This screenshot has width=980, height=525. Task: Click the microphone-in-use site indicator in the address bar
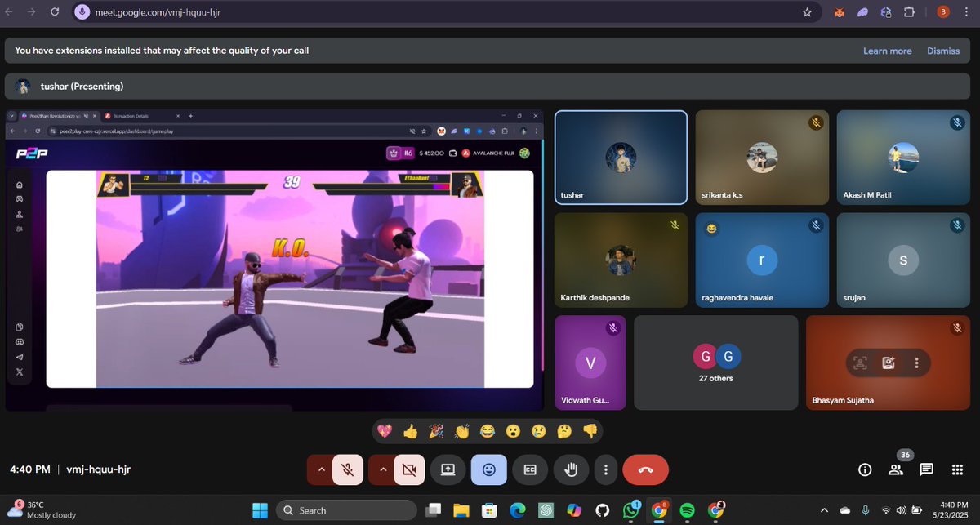(82, 12)
